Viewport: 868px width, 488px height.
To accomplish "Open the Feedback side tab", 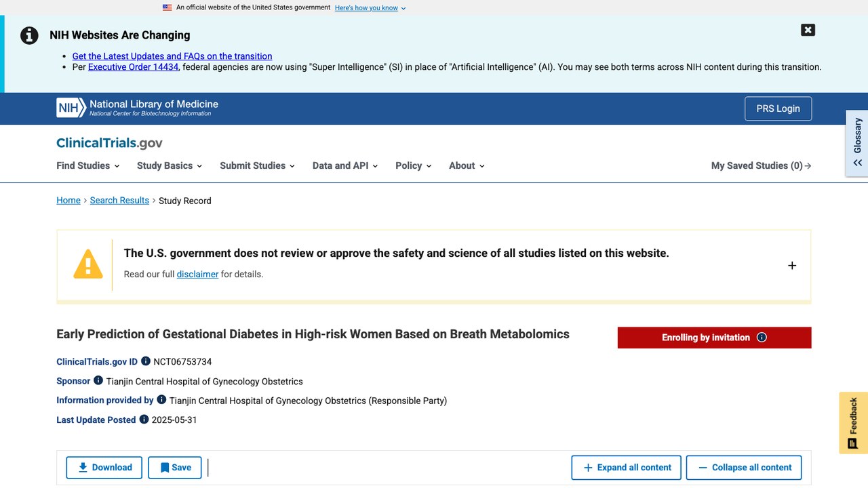I will 853,423.
